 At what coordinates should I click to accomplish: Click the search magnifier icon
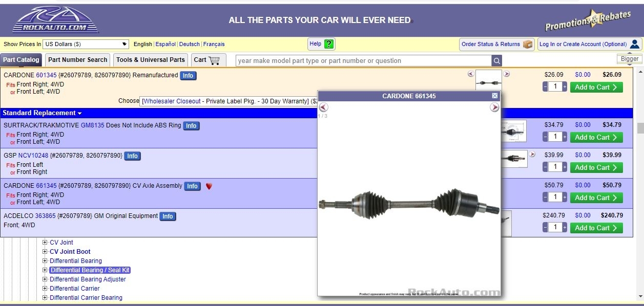click(496, 61)
